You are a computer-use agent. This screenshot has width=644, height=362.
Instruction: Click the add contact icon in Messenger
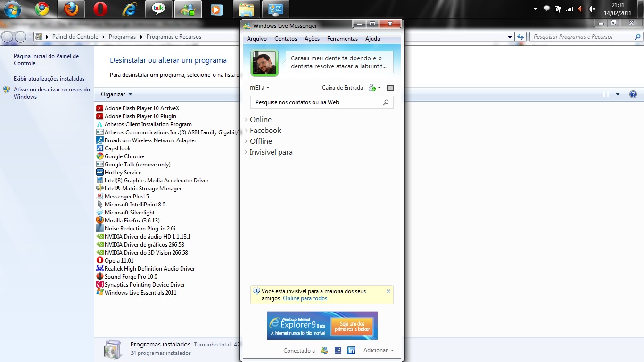coord(373,88)
